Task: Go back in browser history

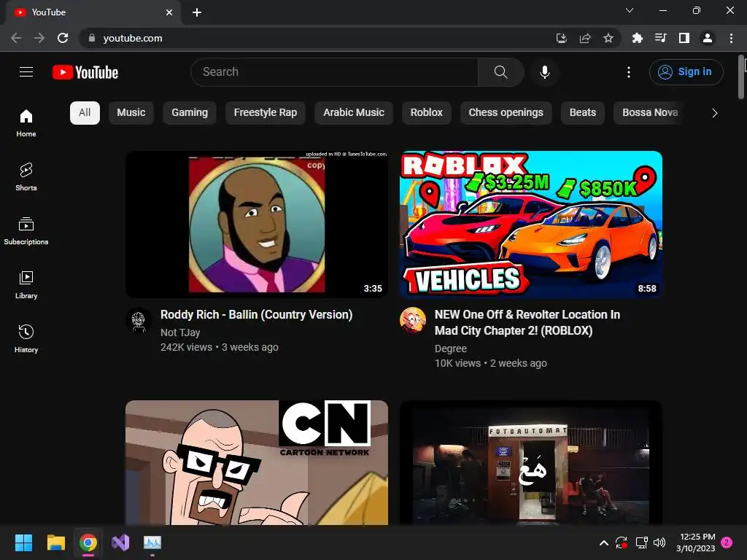Action: point(16,38)
